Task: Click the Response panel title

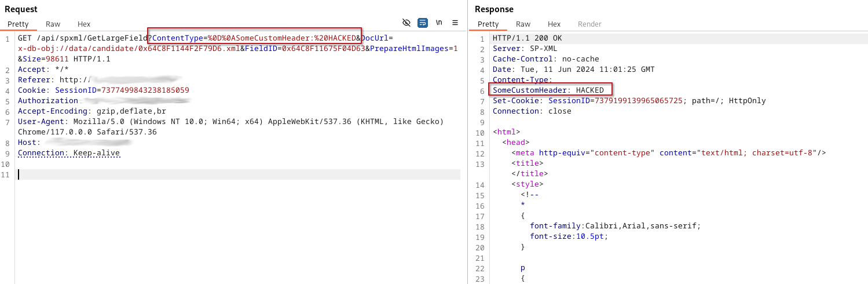Action: (494, 9)
